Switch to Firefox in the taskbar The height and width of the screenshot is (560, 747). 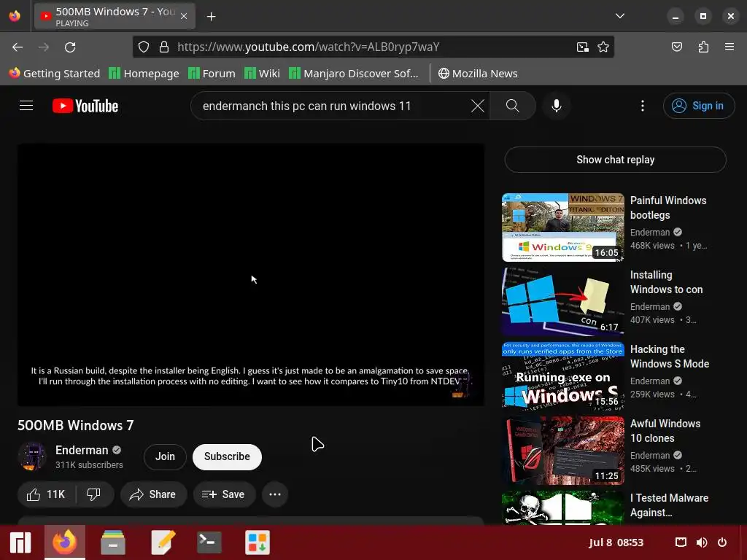65,542
